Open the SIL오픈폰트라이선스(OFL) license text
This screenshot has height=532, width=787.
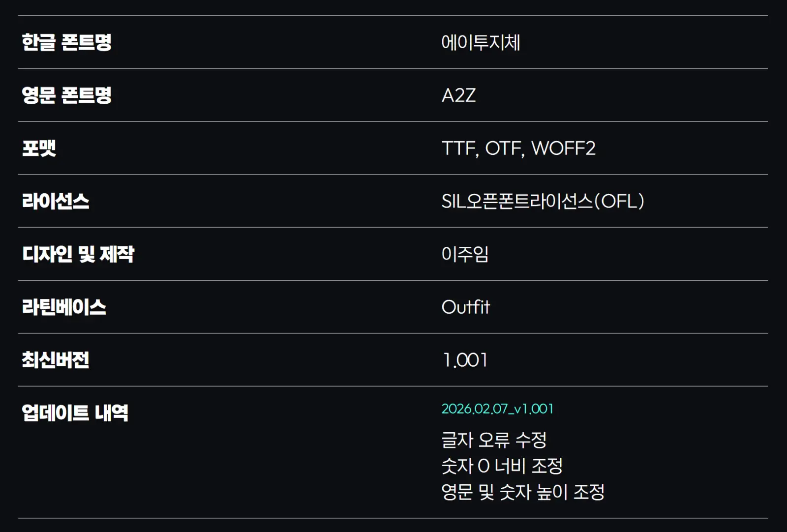(x=543, y=201)
